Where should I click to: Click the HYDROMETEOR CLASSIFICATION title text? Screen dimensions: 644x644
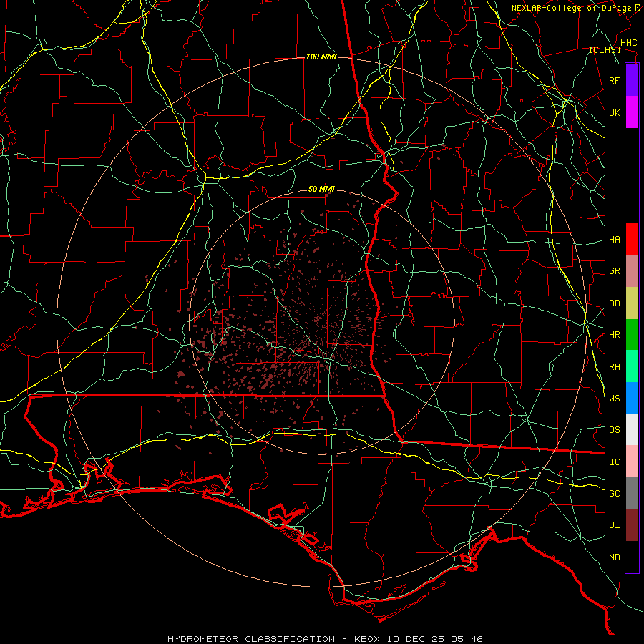251,639
